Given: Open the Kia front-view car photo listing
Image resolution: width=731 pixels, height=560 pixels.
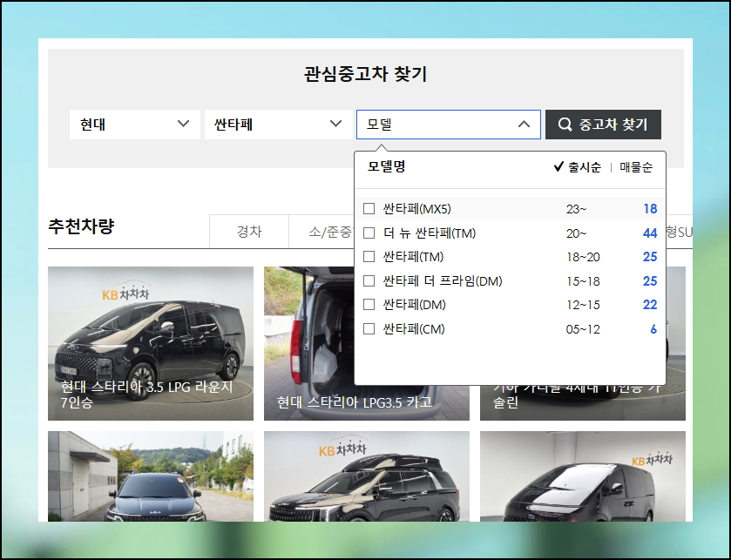Looking at the screenshot, I should [151, 476].
